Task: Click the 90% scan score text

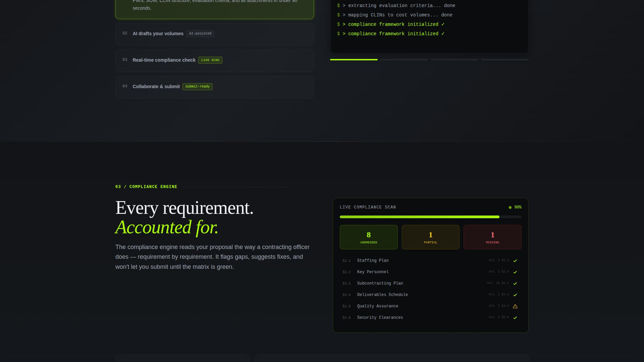Action: click(x=518, y=207)
